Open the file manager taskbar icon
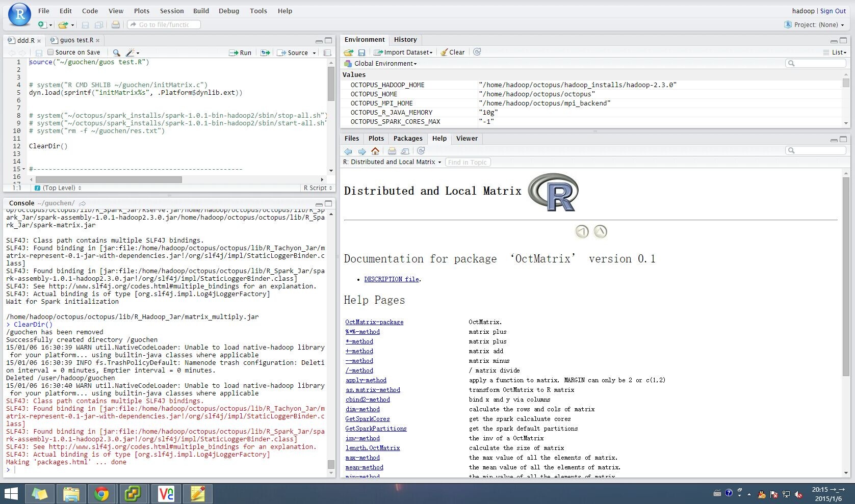 (71, 493)
